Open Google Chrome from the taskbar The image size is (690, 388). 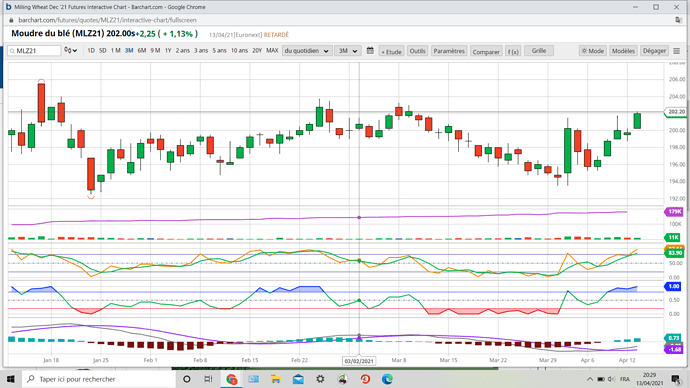pyautogui.click(x=231, y=379)
